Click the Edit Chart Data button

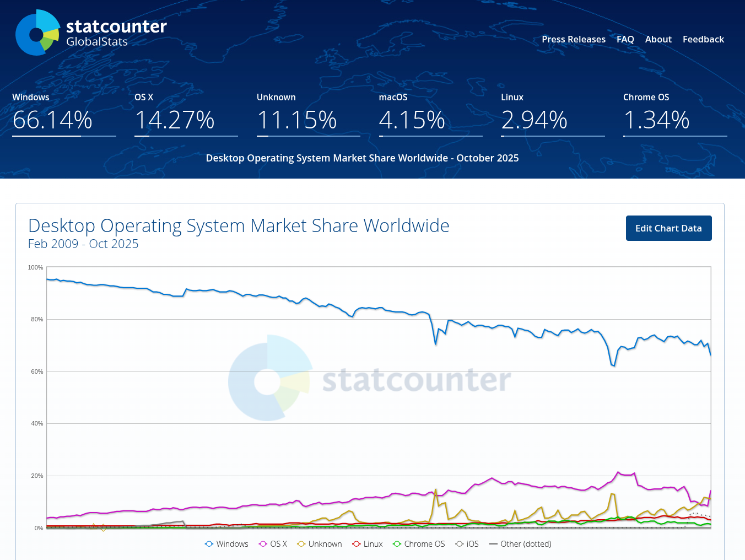tap(668, 228)
